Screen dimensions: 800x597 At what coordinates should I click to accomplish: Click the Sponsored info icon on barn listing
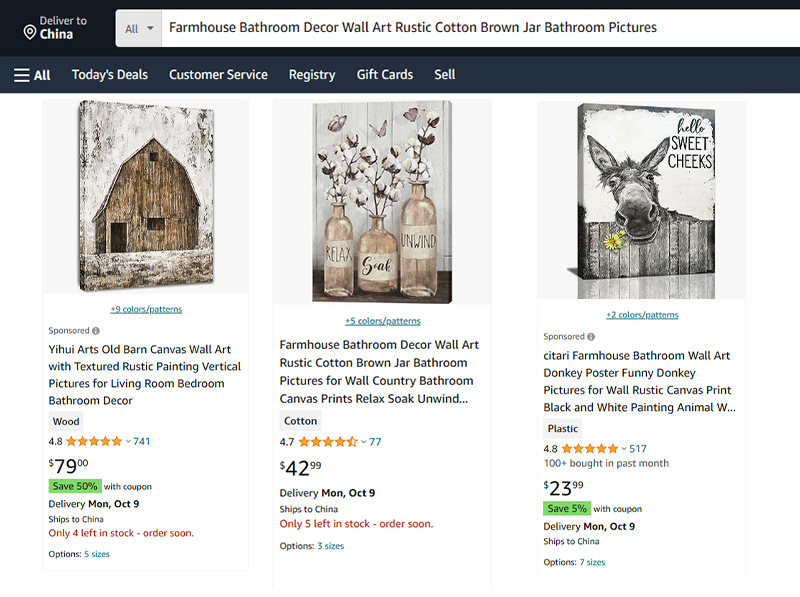click(96, 331)
